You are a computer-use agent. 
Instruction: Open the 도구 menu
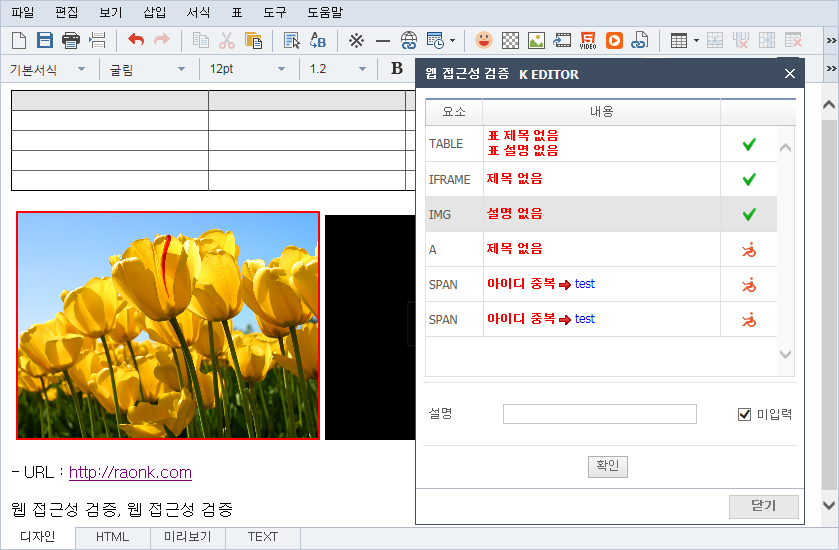tap(275, 12)
